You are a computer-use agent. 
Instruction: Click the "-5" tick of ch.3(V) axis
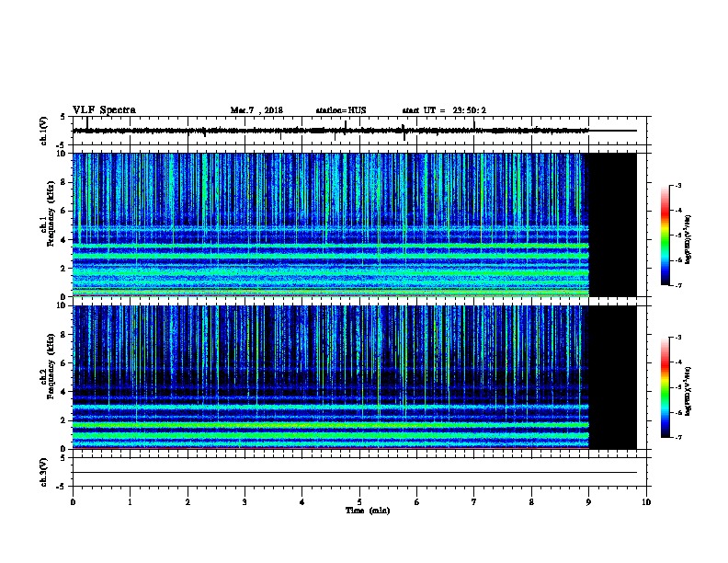click(x=63, y=487)
